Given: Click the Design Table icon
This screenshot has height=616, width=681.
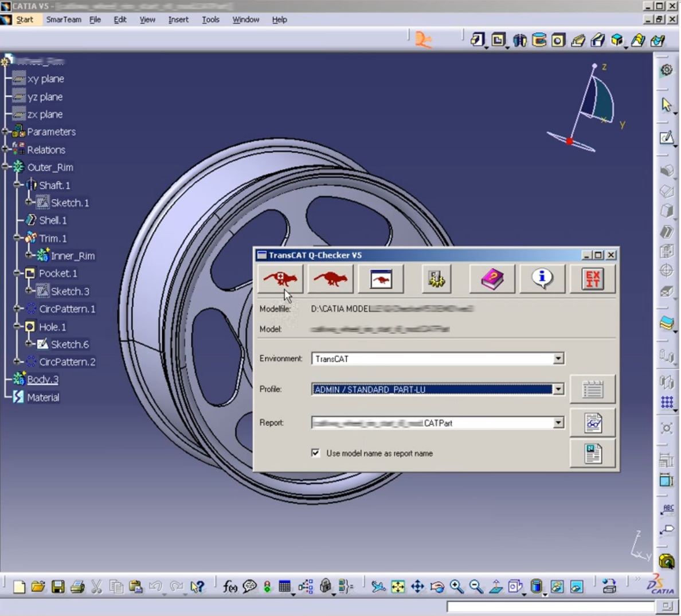Looking at the screenshot, I should [284, 587].
